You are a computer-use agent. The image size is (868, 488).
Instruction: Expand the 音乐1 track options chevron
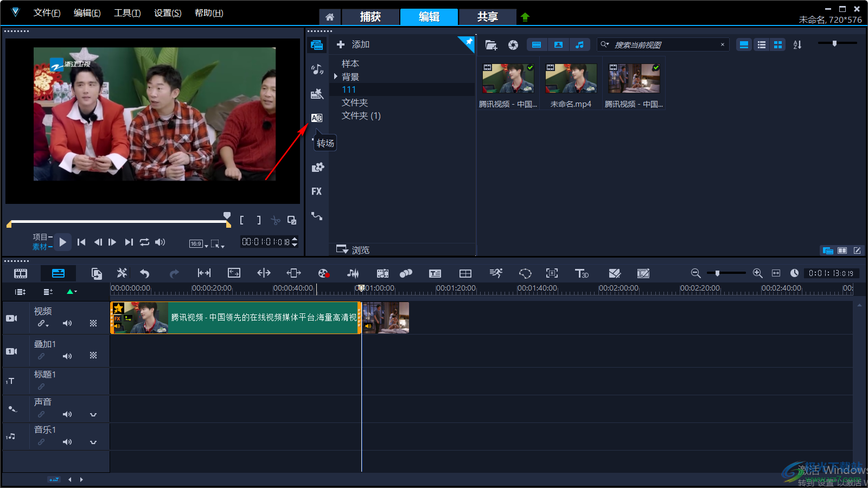(93, 442)
